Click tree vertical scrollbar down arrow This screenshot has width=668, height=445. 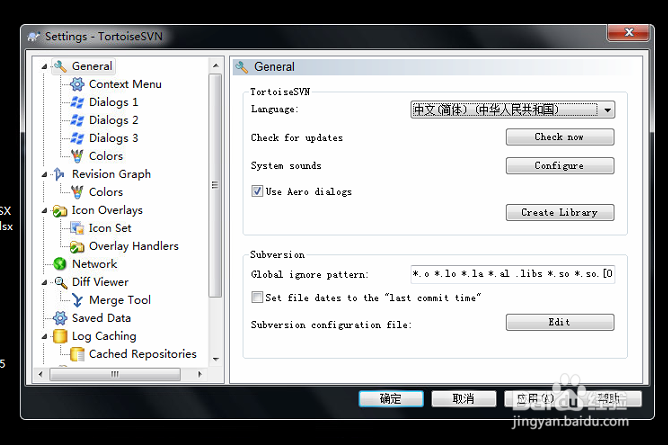coord(216,359)
